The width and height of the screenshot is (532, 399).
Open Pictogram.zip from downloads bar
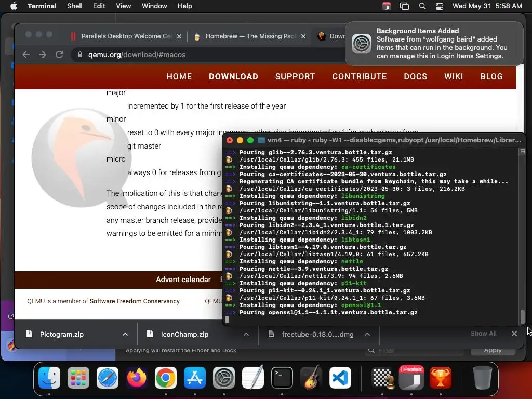(61, 334)
